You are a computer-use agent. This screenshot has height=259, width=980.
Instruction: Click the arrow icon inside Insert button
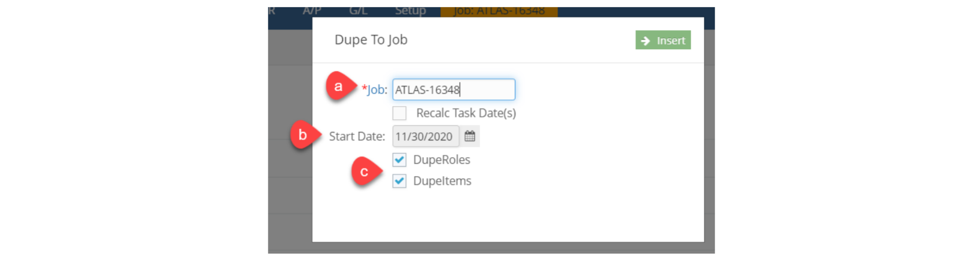click(x=645, y=41)
